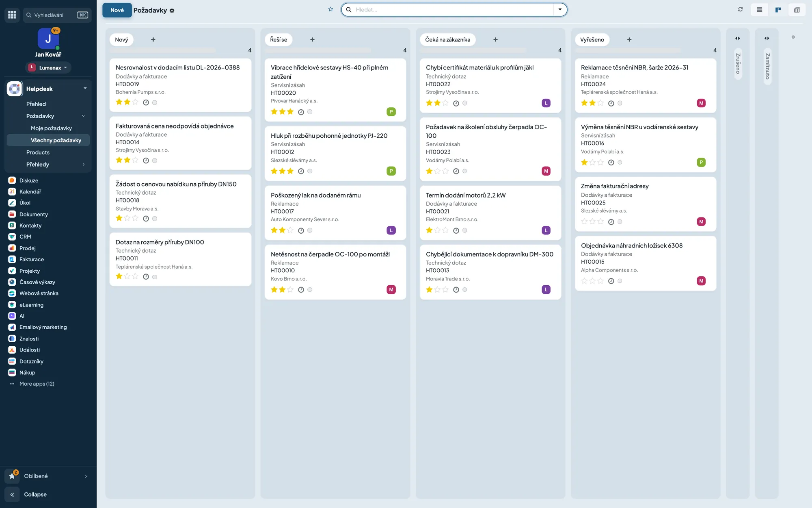Add card with plus in Vyřešeno column
812x508 pixels.
point(629,39)
